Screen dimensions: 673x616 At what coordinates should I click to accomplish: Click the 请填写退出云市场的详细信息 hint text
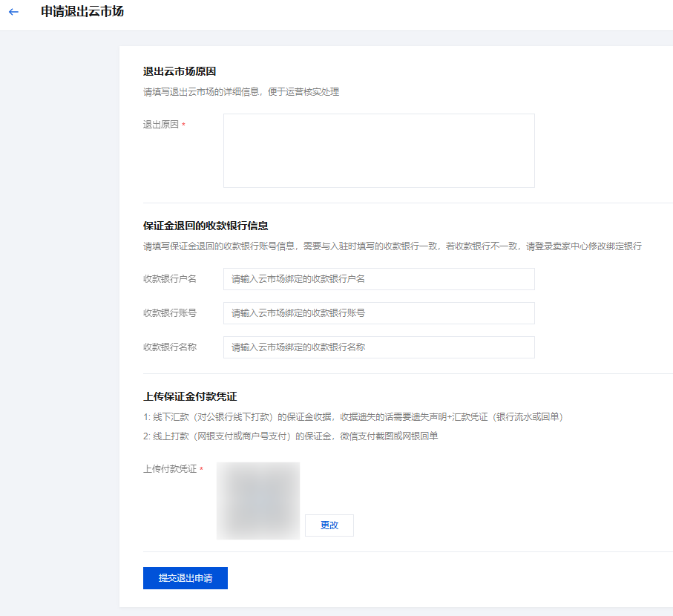pyautogui.click(x=241, y=92)
